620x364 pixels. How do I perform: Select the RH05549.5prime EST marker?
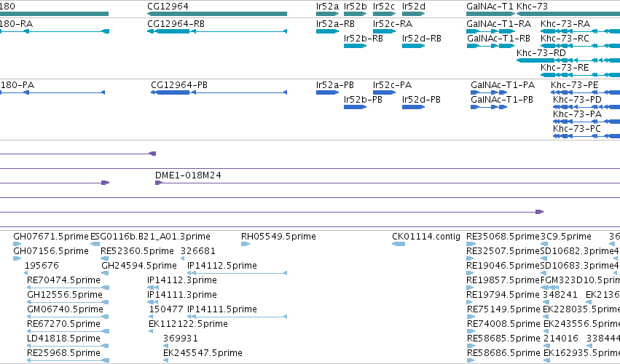pos(246,244)
